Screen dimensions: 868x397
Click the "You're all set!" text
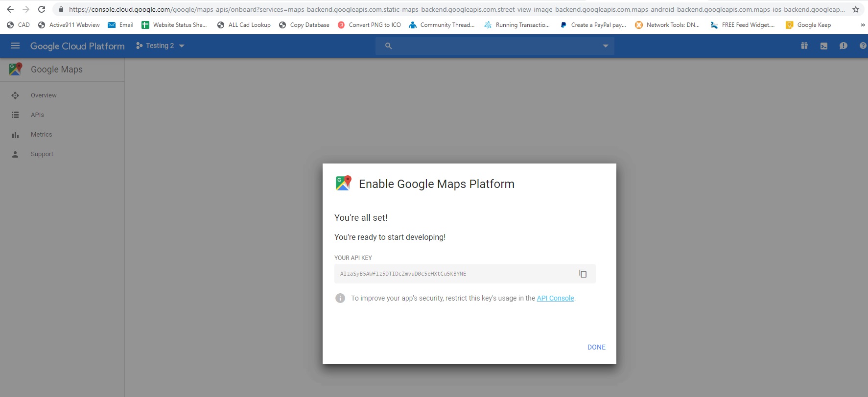point(361,218)
